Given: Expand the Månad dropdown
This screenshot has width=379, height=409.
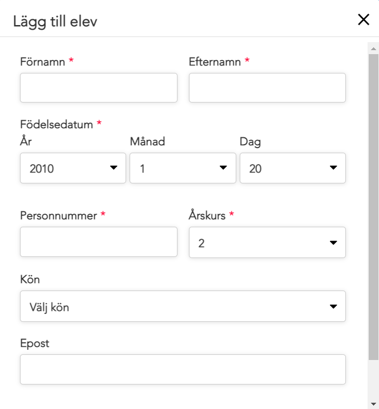Looking at the screenshot, I should pos(183,168).
